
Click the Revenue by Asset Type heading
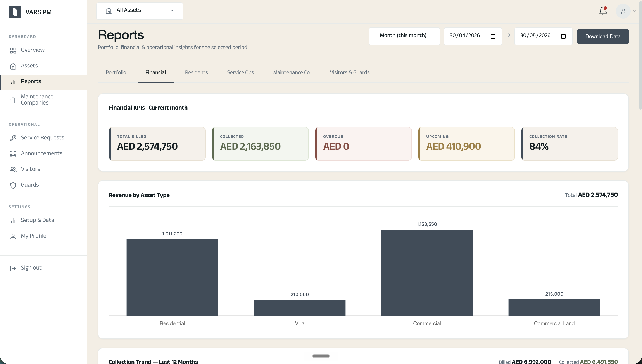coord(139,195)
